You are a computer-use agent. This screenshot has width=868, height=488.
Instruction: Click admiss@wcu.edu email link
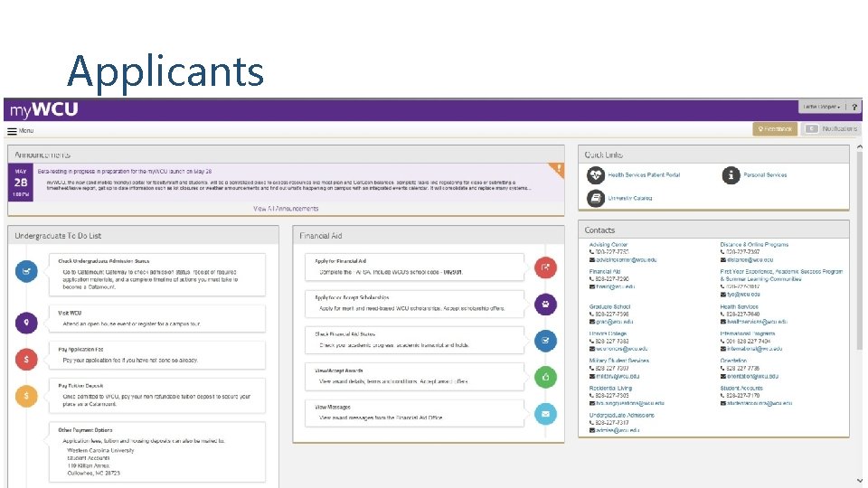tap(618, 430)
